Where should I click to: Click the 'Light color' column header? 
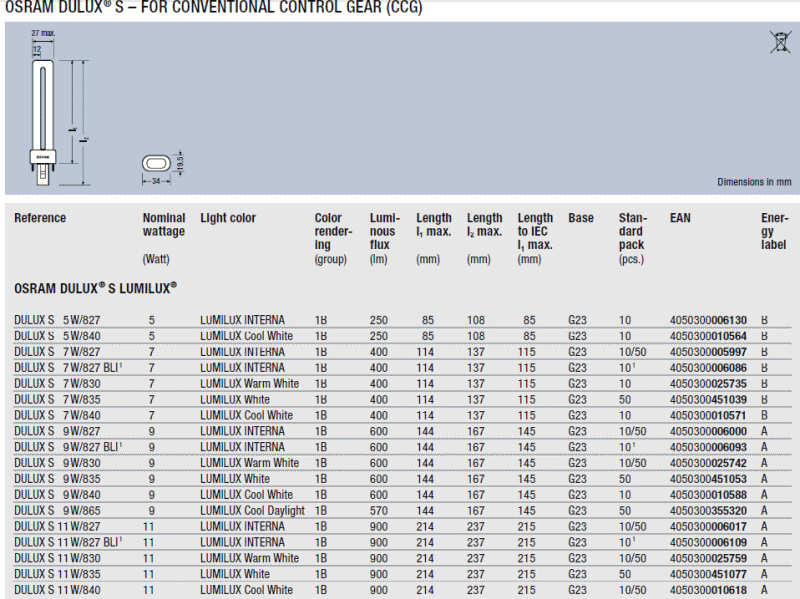coord(228,218)
